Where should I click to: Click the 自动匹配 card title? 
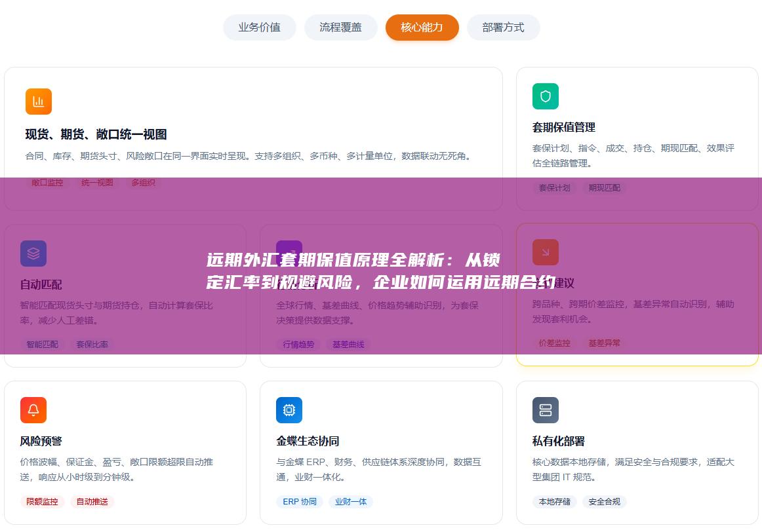[41, 284]
